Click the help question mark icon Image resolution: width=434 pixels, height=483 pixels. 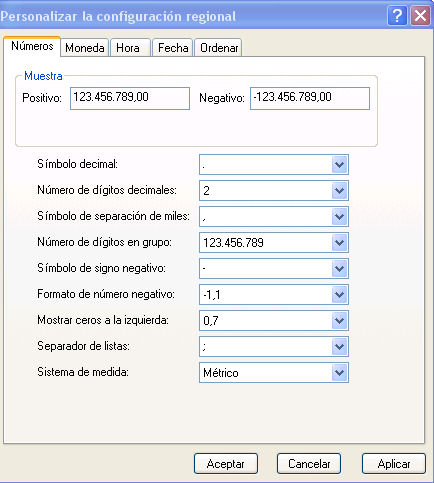[x=397, y=16]
